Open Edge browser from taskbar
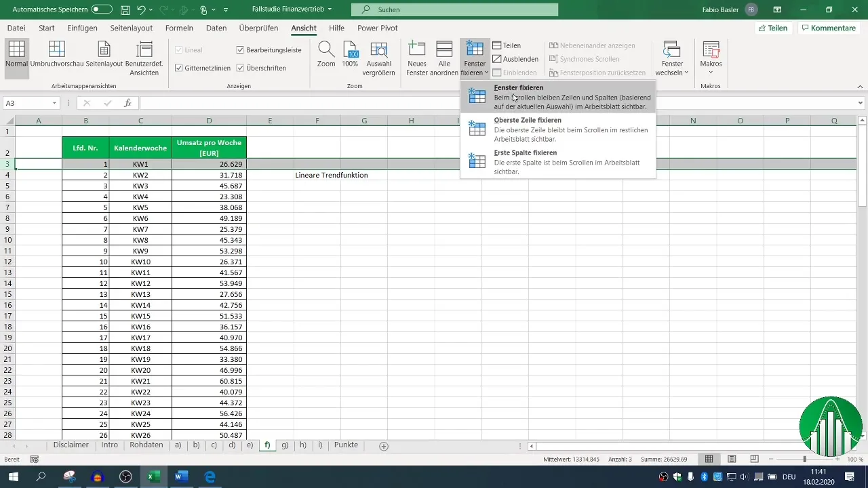The width and height of the screenshot is (868, 488). (210, 476)
